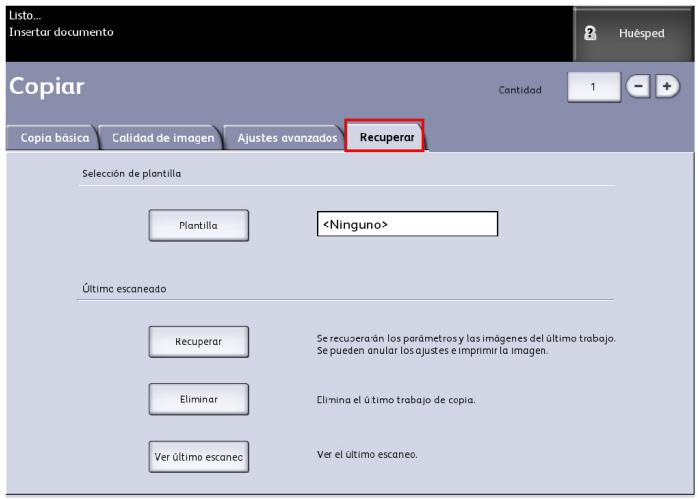Screen dimensions: 698x499
Task: Open Ver último escaneo button
Action: click(199, 456)
